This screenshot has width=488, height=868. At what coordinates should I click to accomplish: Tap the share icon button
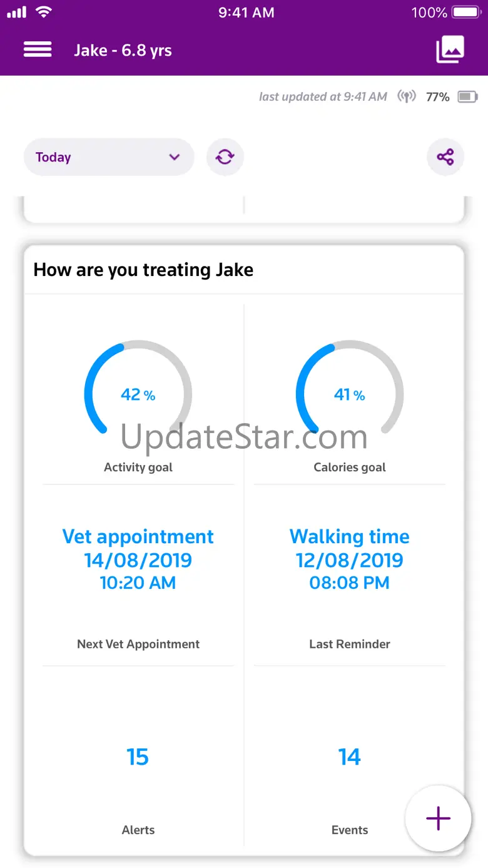(x=445, y=157)
